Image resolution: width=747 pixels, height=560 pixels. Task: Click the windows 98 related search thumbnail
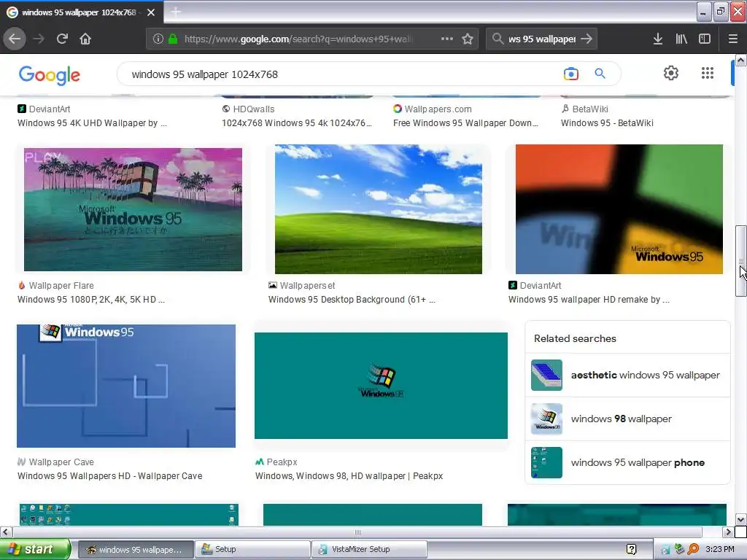[x=546, y=419]
